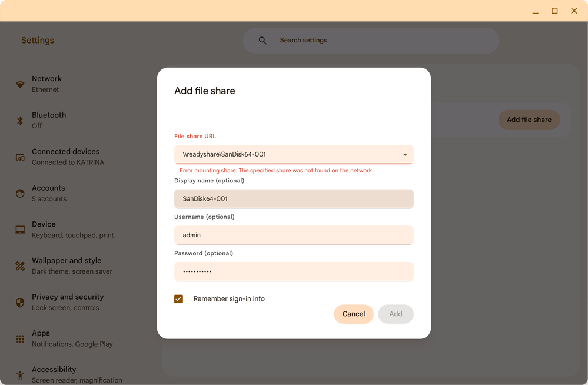588x385 pixels.
Task: Click the Remember sign-in info label
Action: (229, 298)
